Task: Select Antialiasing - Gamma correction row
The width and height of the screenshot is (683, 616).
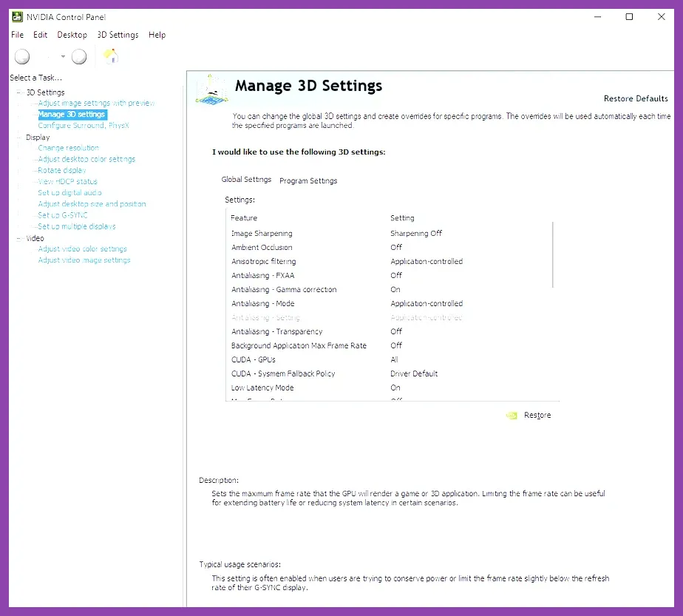Action: (389, 290)
